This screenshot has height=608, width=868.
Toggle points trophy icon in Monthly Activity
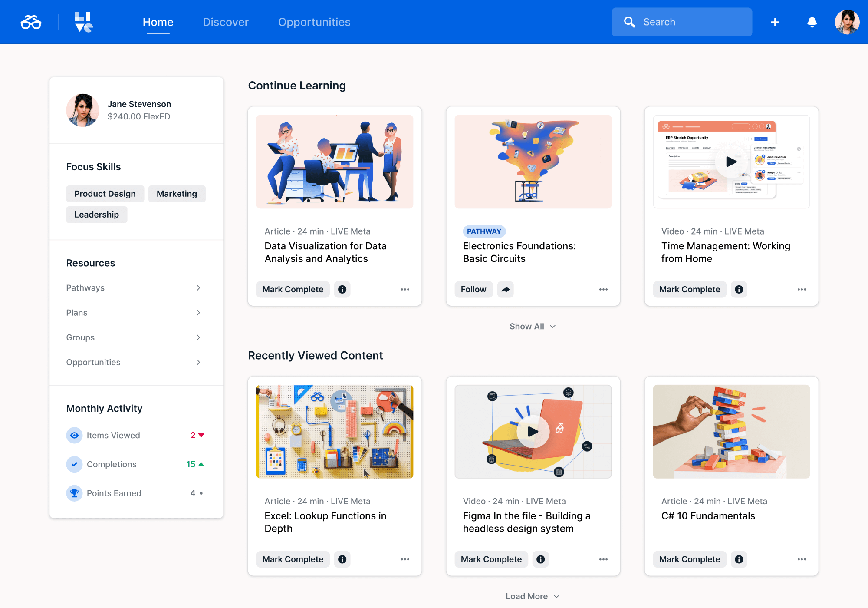click(75, 493)
